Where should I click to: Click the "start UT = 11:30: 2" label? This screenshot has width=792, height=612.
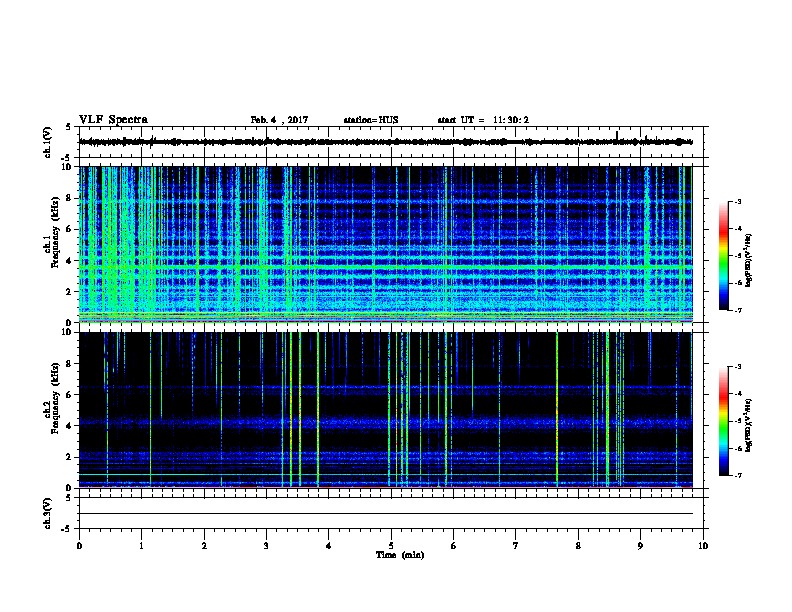point(483,120)
